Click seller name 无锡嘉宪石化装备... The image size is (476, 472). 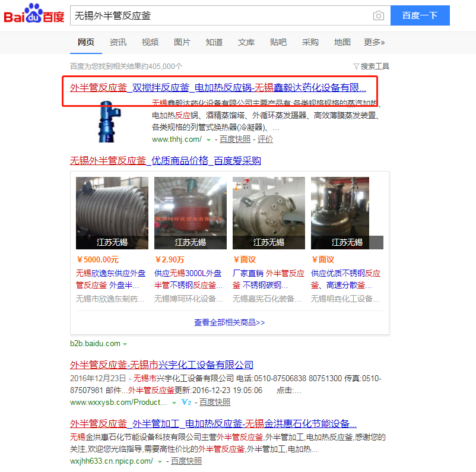pyautogui.click(x=267, y=299)
